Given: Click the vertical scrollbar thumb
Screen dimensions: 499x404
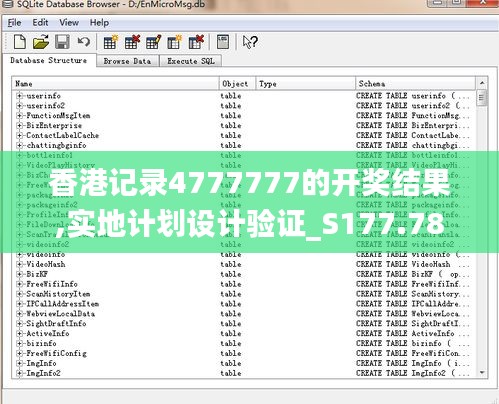Looking at the screenshot, I should 482,98.
